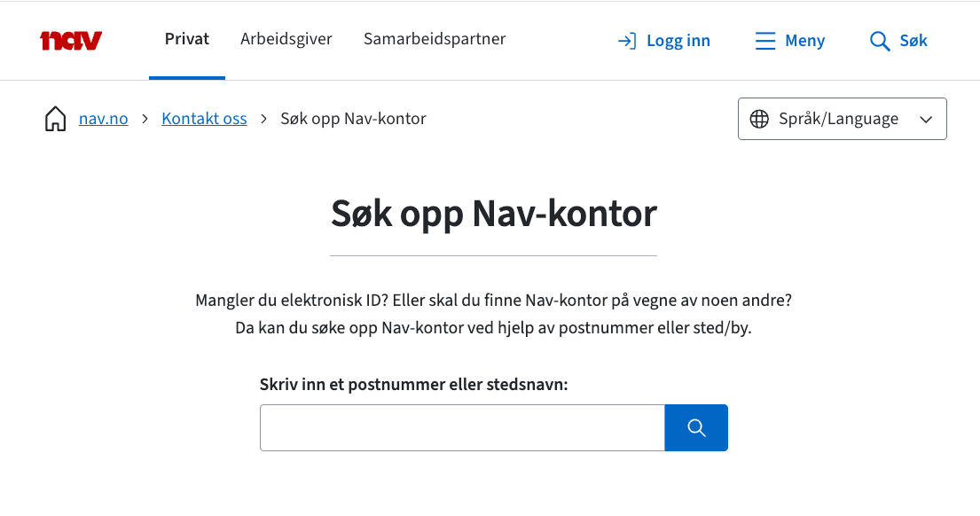
Task: Select the login arrow icon
Action: (629, 40)
